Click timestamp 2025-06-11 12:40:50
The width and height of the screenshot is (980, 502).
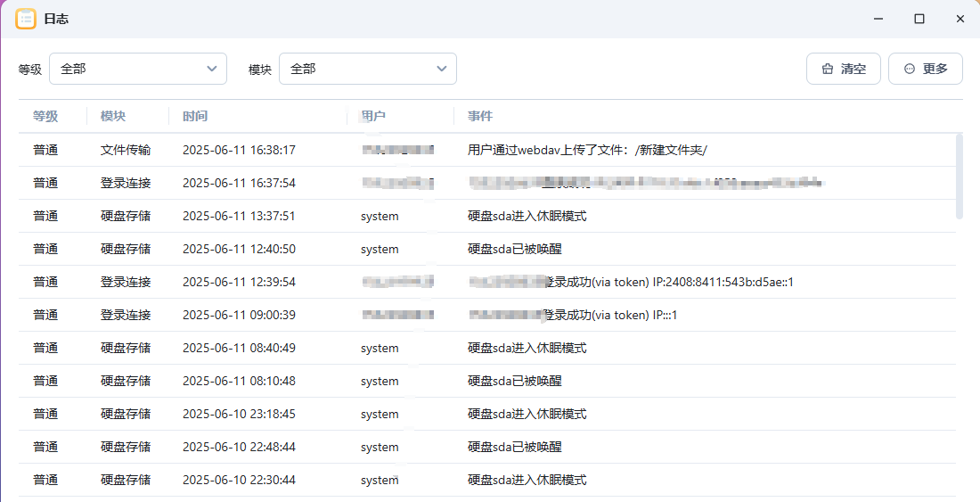coord(239,250)
